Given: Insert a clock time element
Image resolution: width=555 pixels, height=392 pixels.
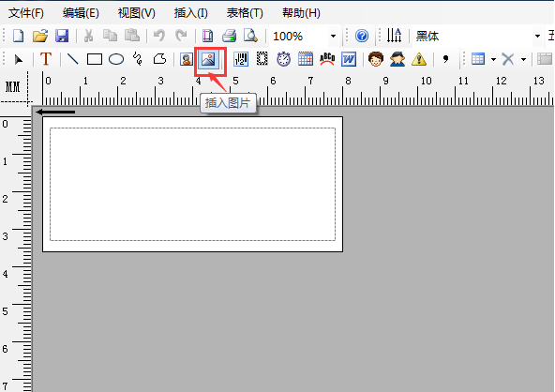Looking at the screenshot, I should pos(283,59).
